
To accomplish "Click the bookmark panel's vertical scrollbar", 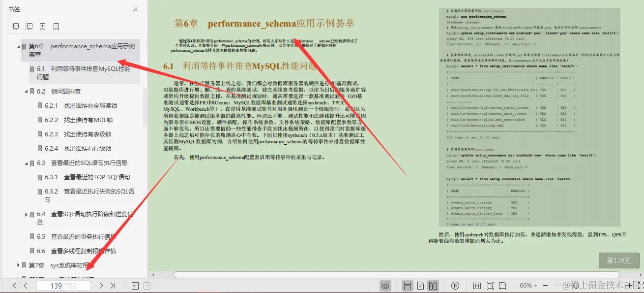I will 145,108.
